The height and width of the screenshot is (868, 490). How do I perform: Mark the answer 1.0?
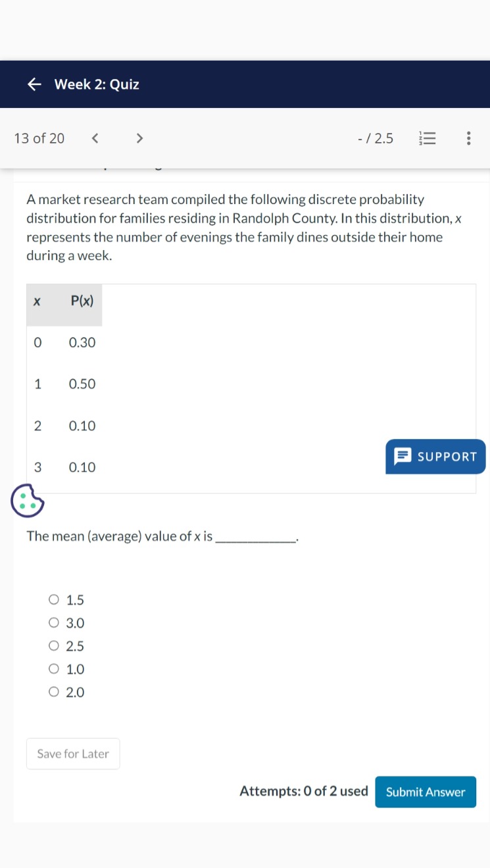(54, 668)
